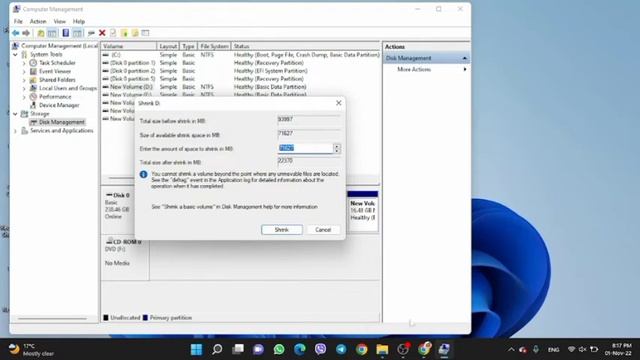Open WhatsApp from the taskbar
Viewport: 640px width, 360px height.
tap(279, 349)
